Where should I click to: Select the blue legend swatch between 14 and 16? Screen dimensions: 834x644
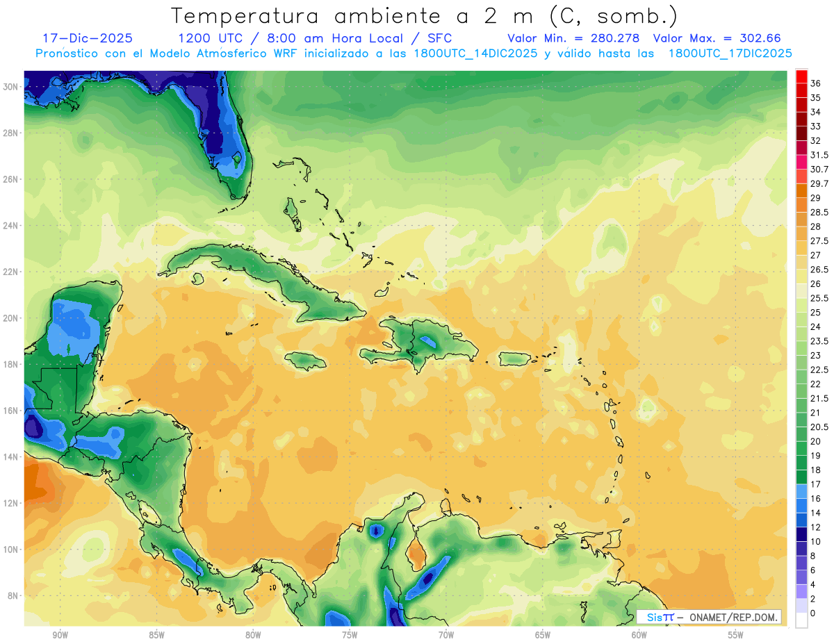(x=801, y=505)
